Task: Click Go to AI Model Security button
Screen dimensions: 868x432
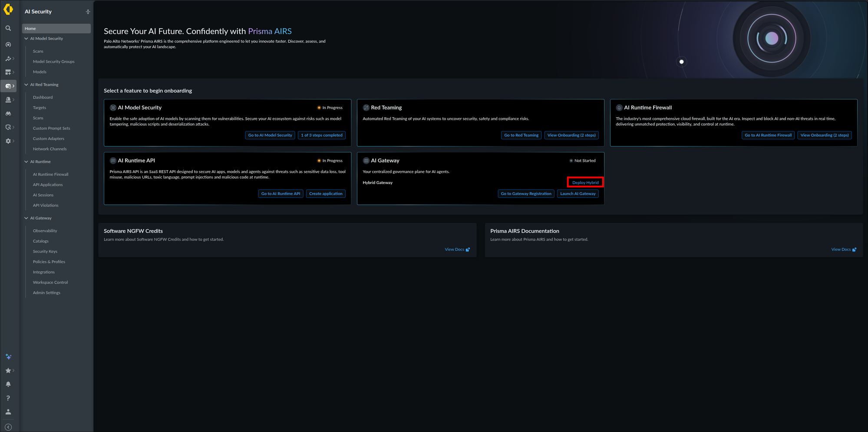Action: [x=270, y=135]
